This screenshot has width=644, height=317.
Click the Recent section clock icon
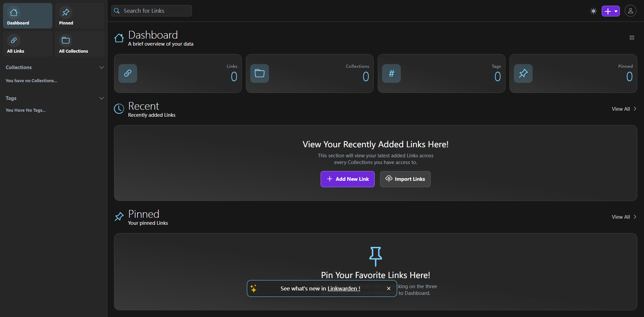[x=119, y=109]
